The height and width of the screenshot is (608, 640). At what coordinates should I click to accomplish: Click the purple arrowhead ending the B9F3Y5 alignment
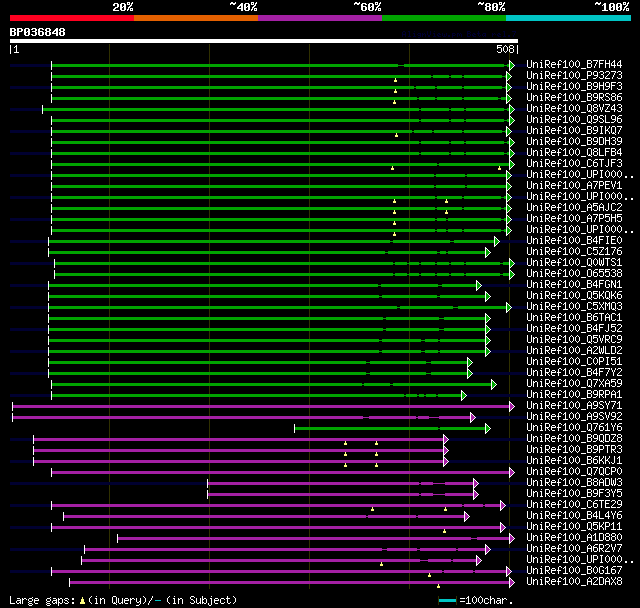[476, 495]
